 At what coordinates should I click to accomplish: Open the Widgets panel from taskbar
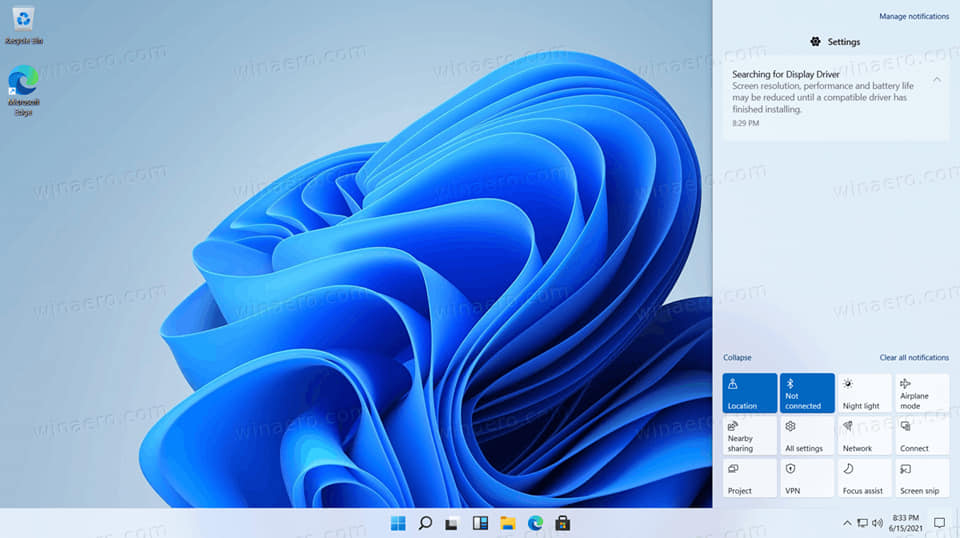tap(480, 523)
